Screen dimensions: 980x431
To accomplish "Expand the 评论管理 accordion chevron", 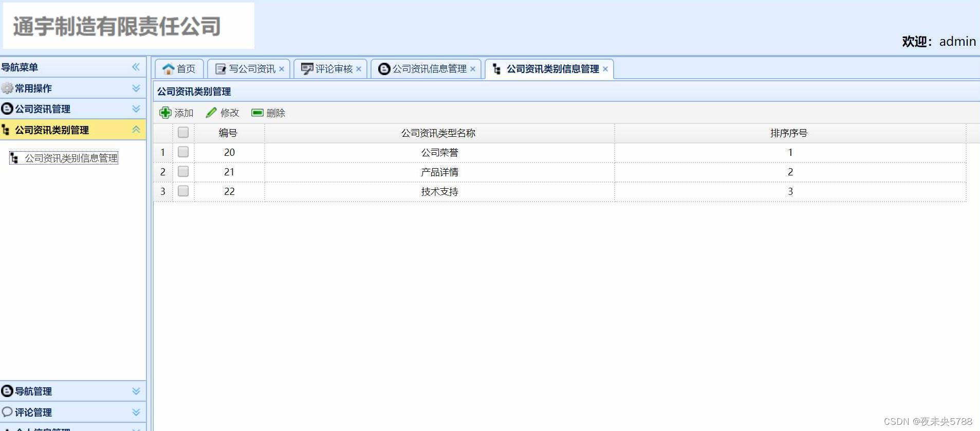I will pos(136,412).
